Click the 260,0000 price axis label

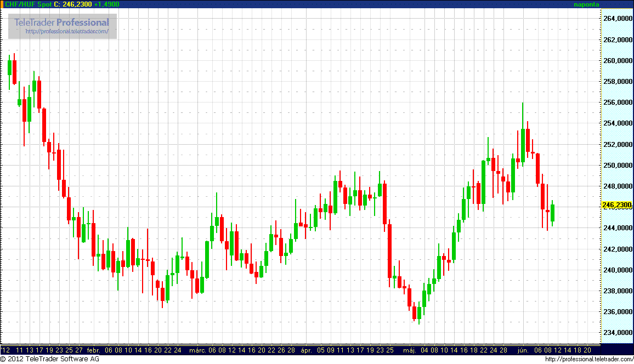pos(618,61)
